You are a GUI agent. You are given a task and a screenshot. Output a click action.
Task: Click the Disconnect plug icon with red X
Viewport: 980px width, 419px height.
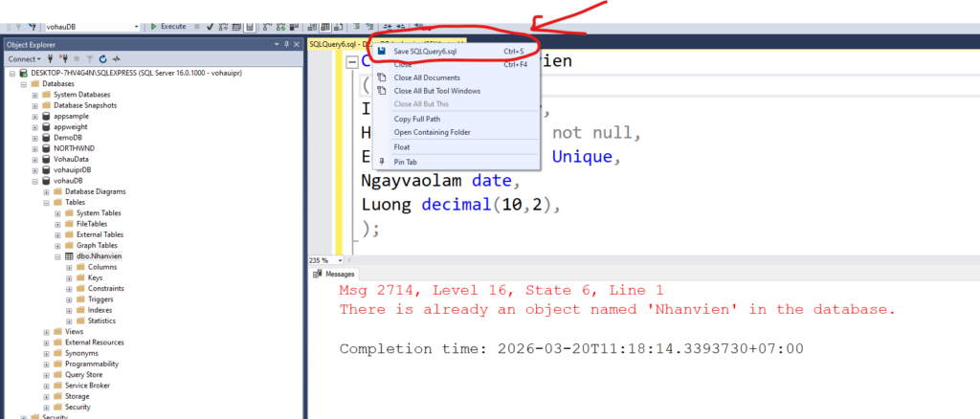63,59
